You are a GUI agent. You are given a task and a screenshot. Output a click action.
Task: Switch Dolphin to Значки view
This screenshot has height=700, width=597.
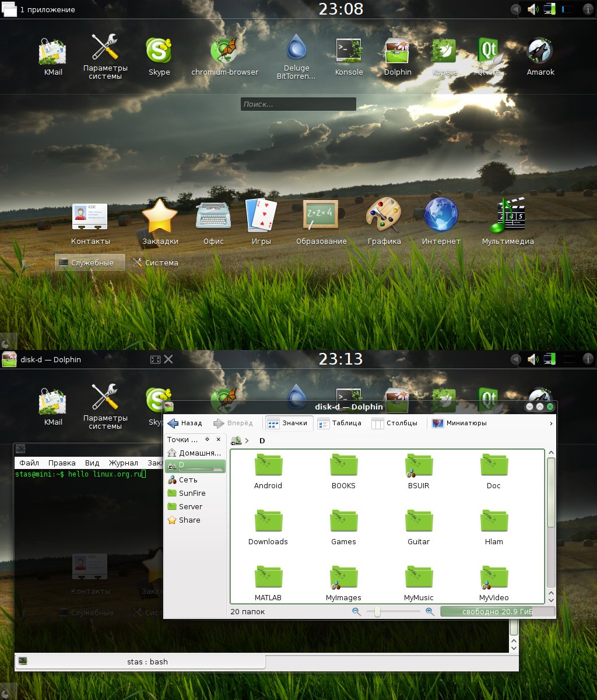click(288, 423)
